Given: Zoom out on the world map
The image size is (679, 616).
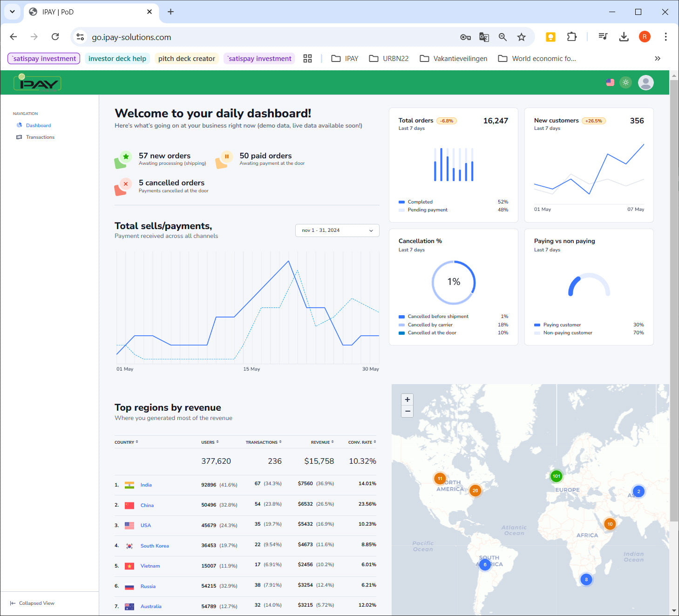Looking at the screenshot, I should click(x=407, y=411).
